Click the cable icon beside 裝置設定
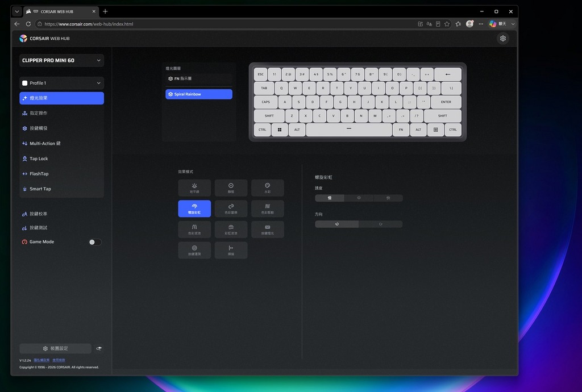The image size is (582, 392). (99, 348)
